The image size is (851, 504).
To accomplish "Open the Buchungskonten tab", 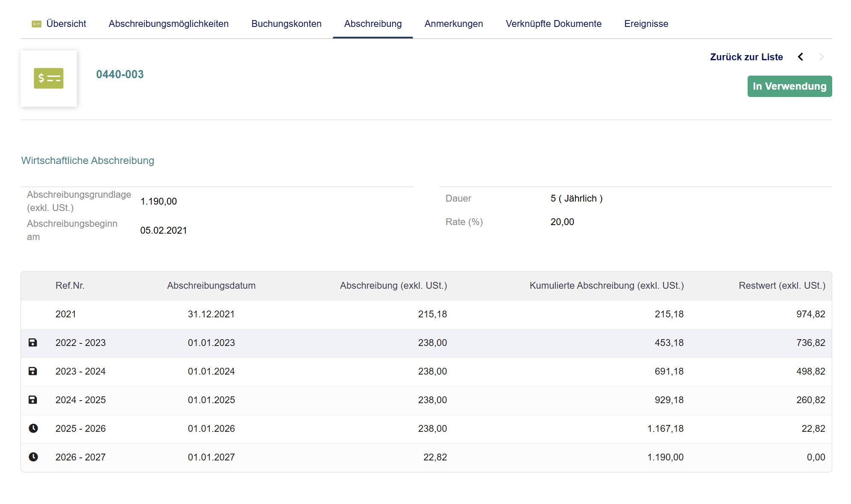I will pos(286,24).
